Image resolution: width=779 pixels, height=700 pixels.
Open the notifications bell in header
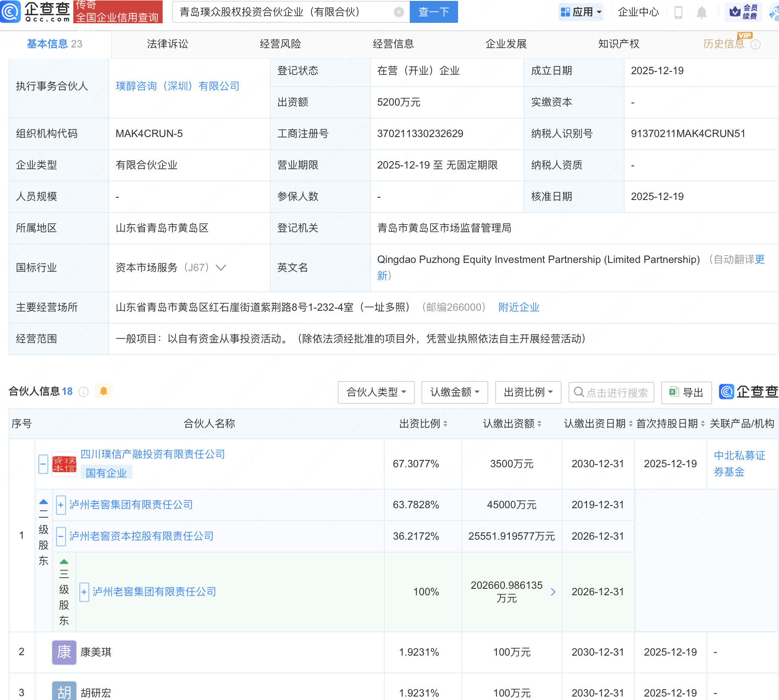click(702, 12)
